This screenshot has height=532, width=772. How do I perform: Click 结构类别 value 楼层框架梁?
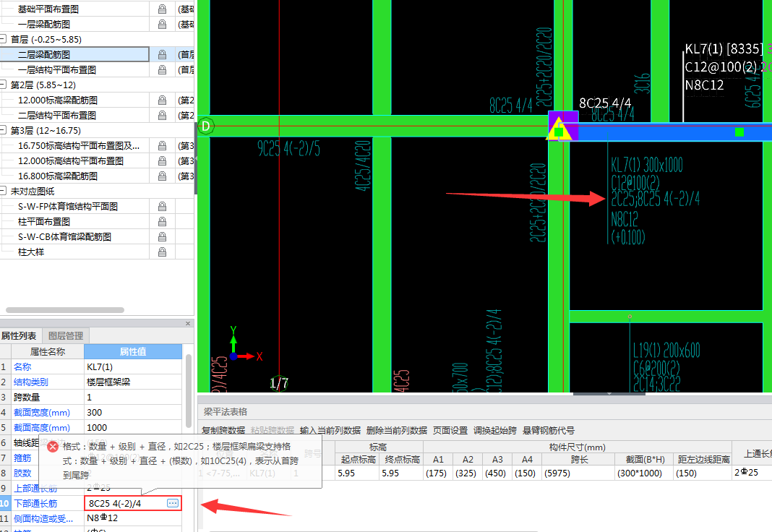coord(133,382)
